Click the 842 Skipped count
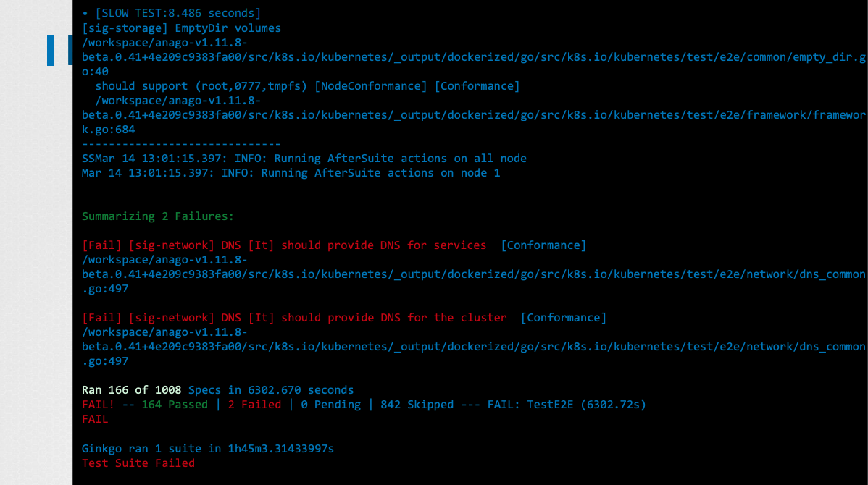Image resolution: width=868 pixels, height=485 pixels. point(417,404)
